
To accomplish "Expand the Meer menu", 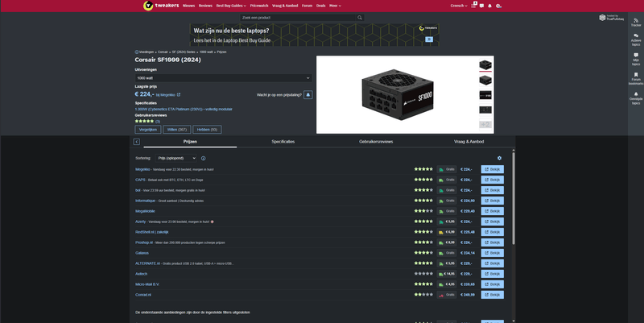I will click(335, 6).
